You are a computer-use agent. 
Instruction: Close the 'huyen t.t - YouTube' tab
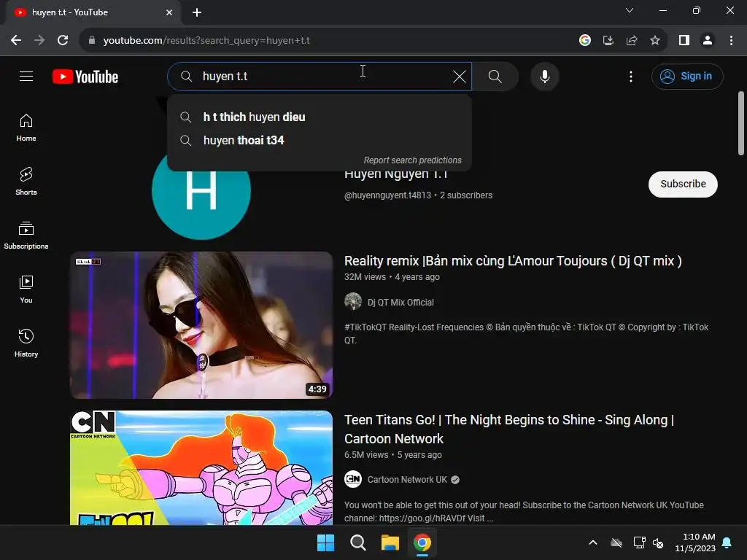[x=169, y=12]
